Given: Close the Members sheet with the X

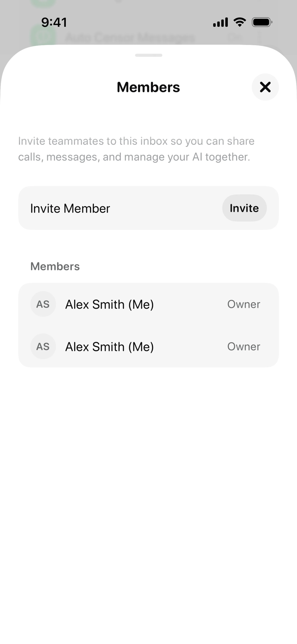Looking at the screenshot, I should click(x=265, y=87).
